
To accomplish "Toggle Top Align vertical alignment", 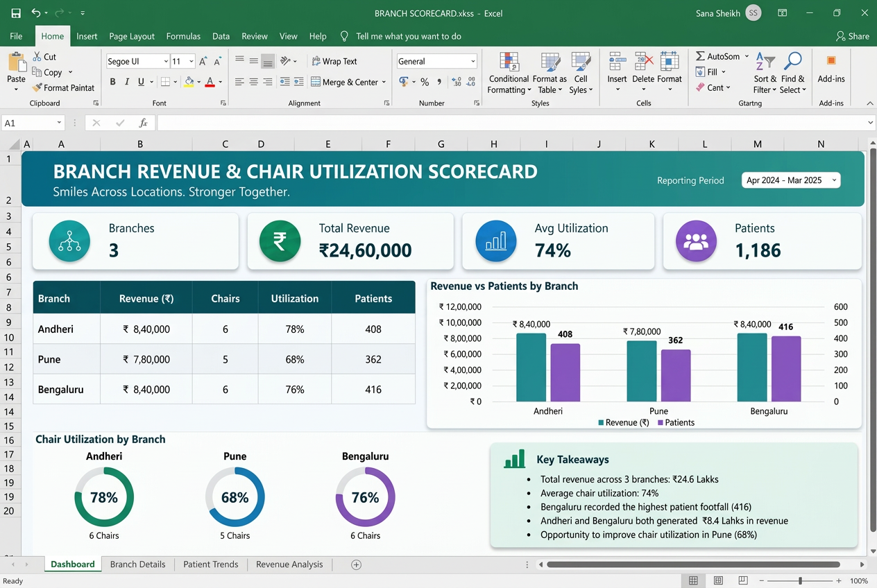I will 239,61.
